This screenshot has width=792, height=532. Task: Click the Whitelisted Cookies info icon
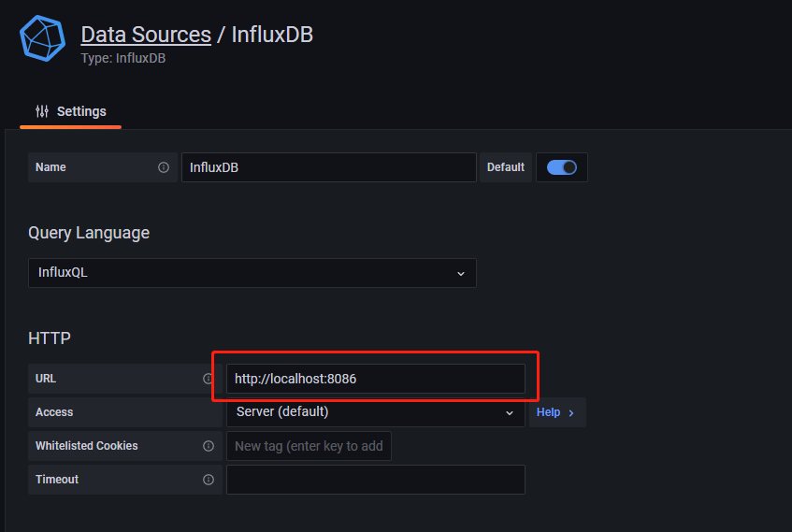209,446
